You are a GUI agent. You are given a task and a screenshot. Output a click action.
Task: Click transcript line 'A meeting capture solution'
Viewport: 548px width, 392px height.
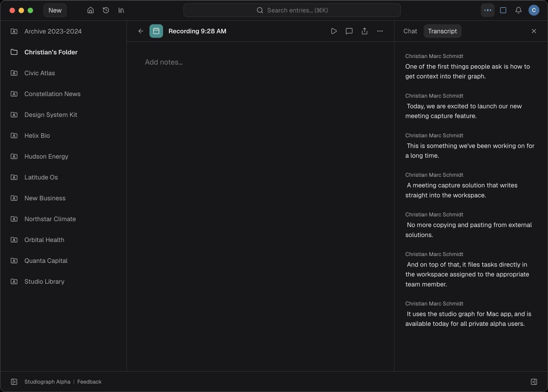click(x=462, y=190)
